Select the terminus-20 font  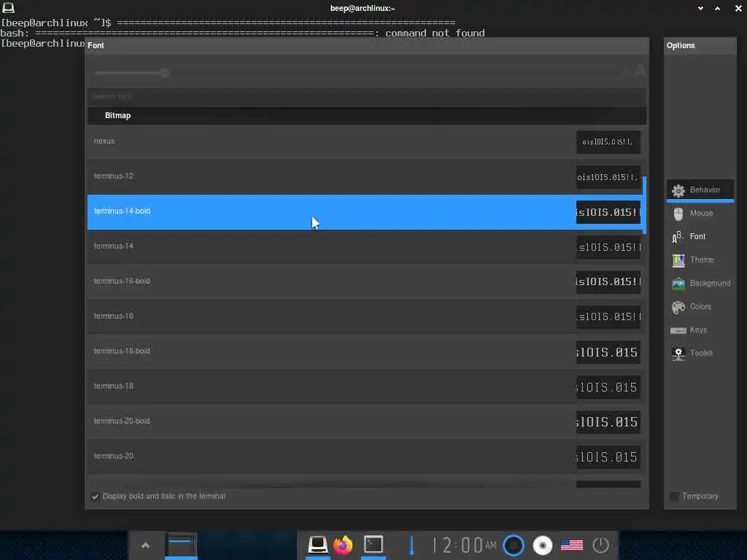pos(365,456)
